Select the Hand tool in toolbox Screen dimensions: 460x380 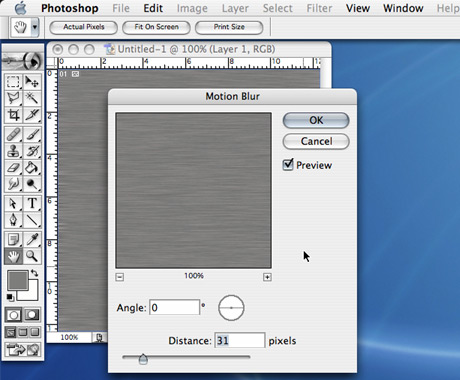pos(13,256)
